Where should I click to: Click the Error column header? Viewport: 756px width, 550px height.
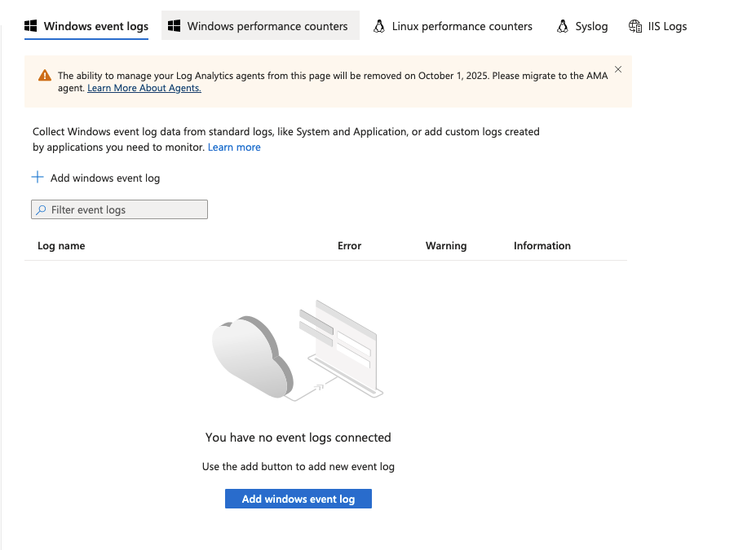[349, 246]
